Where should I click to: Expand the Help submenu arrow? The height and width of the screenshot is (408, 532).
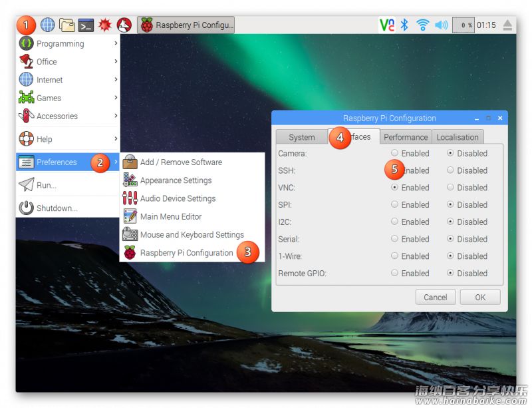tap(116, 138)
